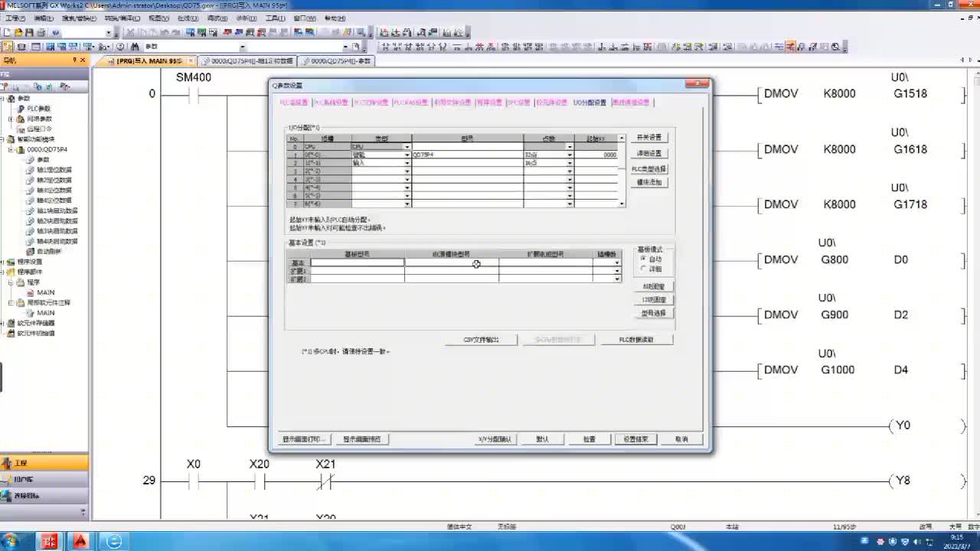Click 设置结束 to finish settings
Image resolution: width=980 pixels, height=551 pixels.
tap(635, 439)
